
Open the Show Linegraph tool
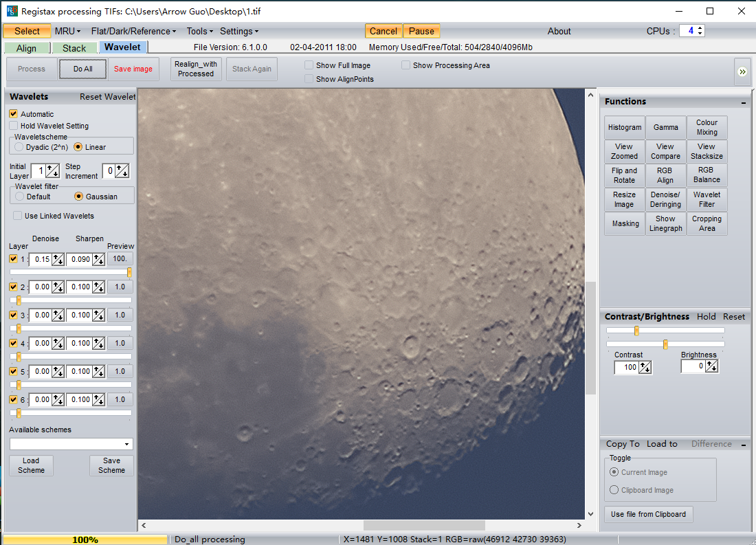click(x=665, y=224)
